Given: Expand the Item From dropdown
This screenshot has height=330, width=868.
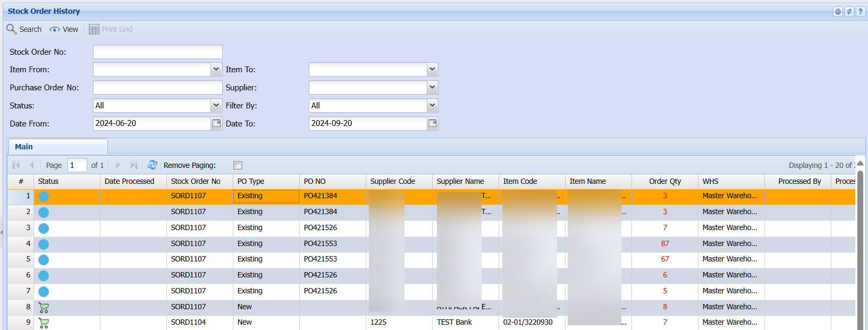Looking at the screenshot, I should (216, 69).
